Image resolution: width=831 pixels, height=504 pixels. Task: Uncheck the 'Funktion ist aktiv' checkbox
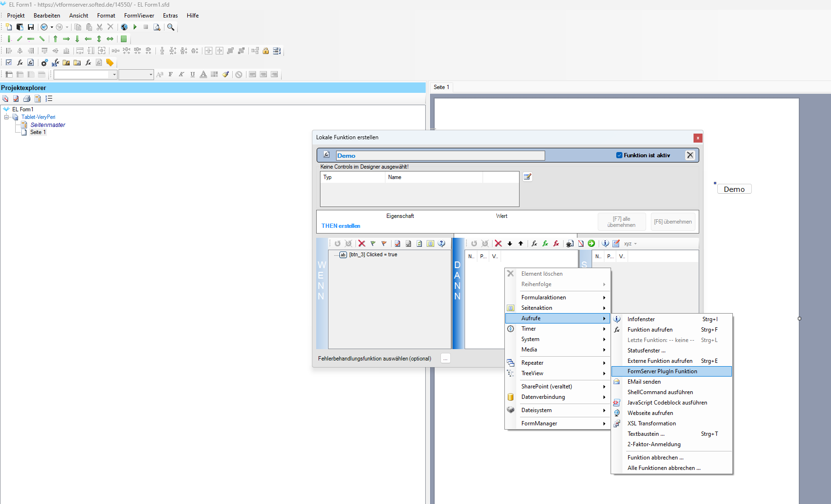(619, 155)
